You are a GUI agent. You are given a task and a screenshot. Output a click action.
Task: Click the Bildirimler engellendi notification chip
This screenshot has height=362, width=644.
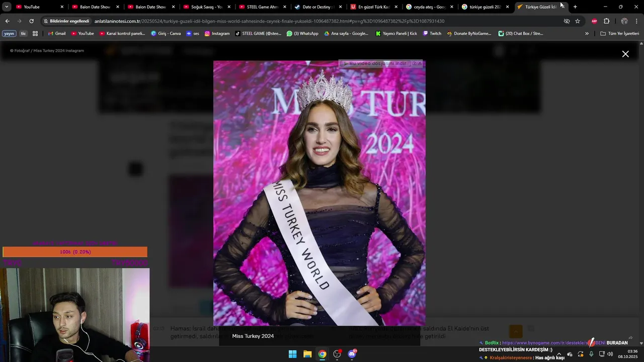point(66,21)
